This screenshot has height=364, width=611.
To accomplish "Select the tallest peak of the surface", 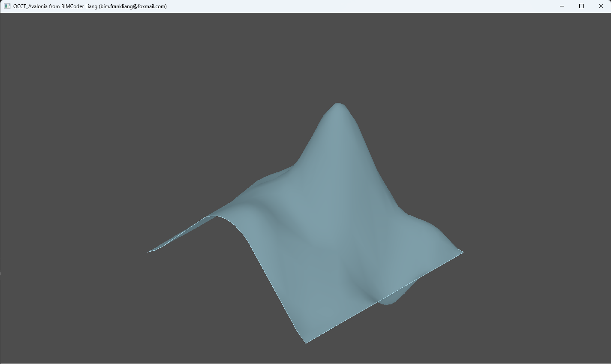I will pos(338,105).
